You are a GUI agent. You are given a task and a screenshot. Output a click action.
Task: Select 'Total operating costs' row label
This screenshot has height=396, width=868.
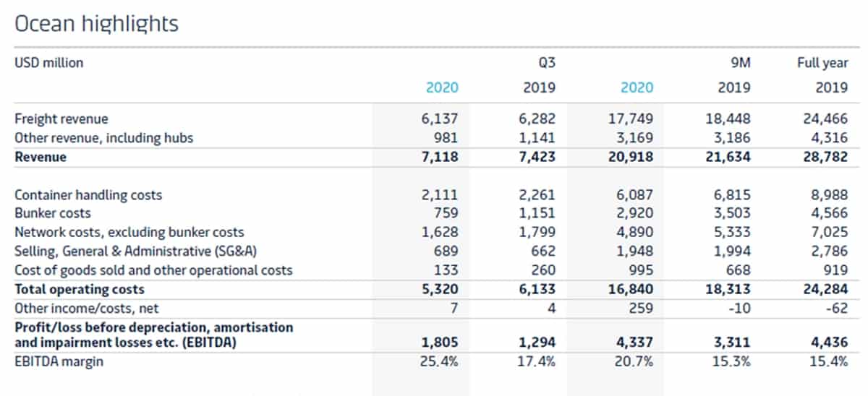tap(80, 290)
